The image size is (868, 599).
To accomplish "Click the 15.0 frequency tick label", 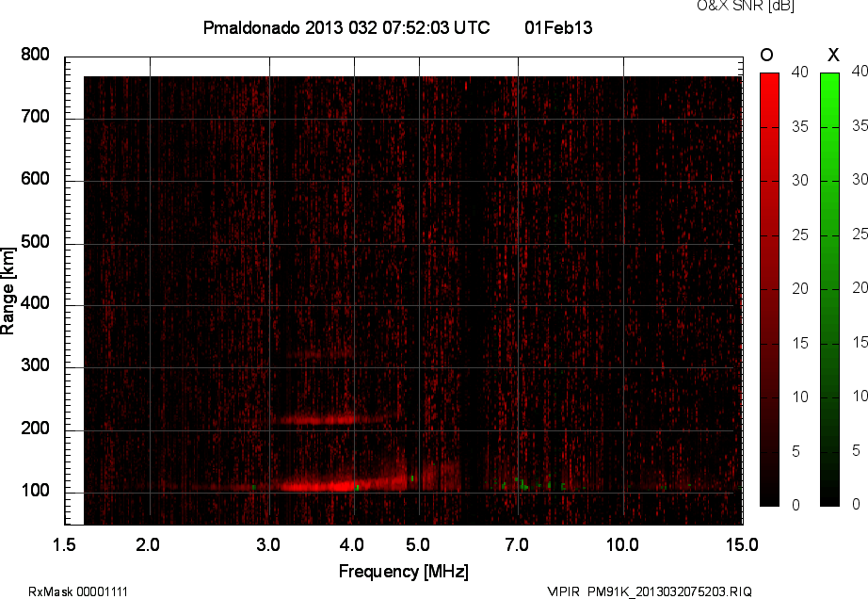I will (x=742, y=545).
